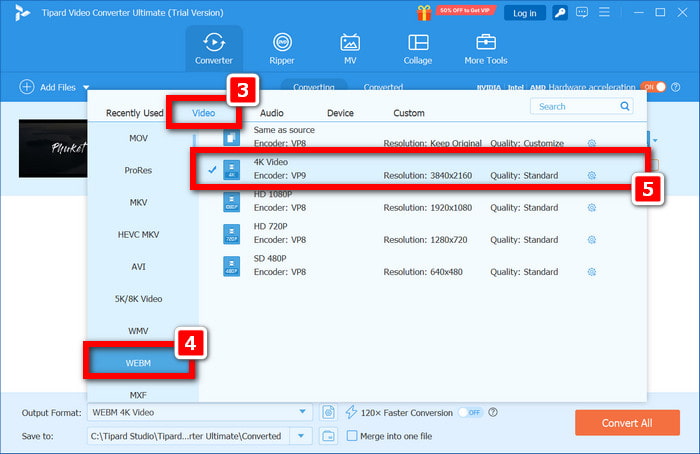Open settings gear for 4K Video profile

(592, 175)
